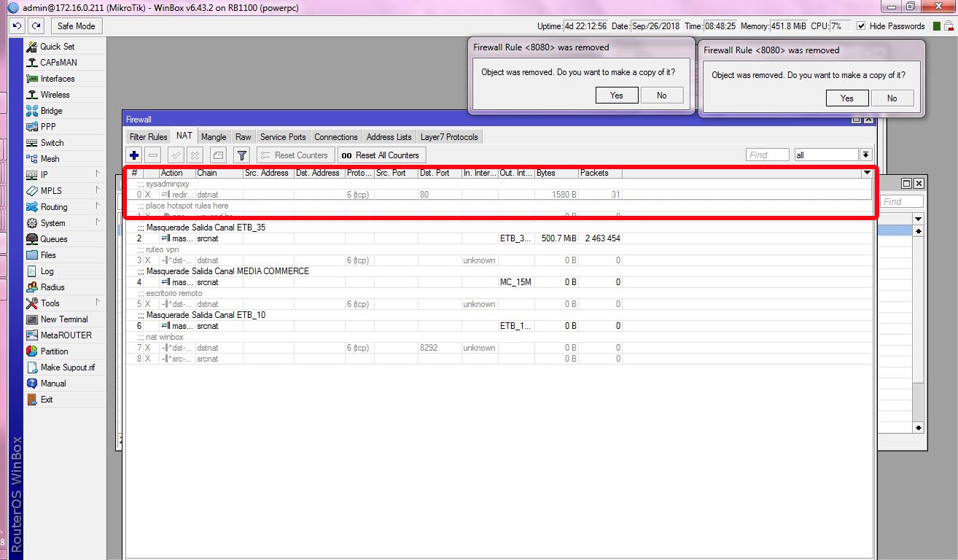
Task: Switch to the Service Ports tab
Action: [283, 137]
